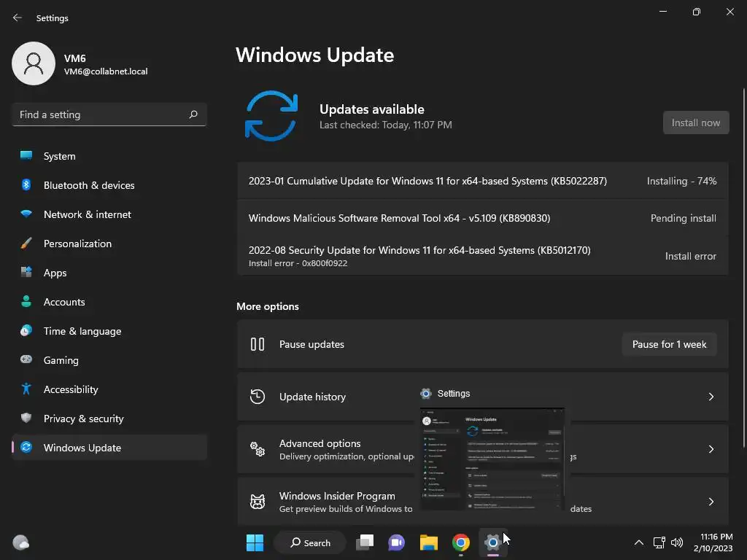Select the KB5012170 Security Update entry
This screenshot has height=560, width=747.
coord(483,256)
